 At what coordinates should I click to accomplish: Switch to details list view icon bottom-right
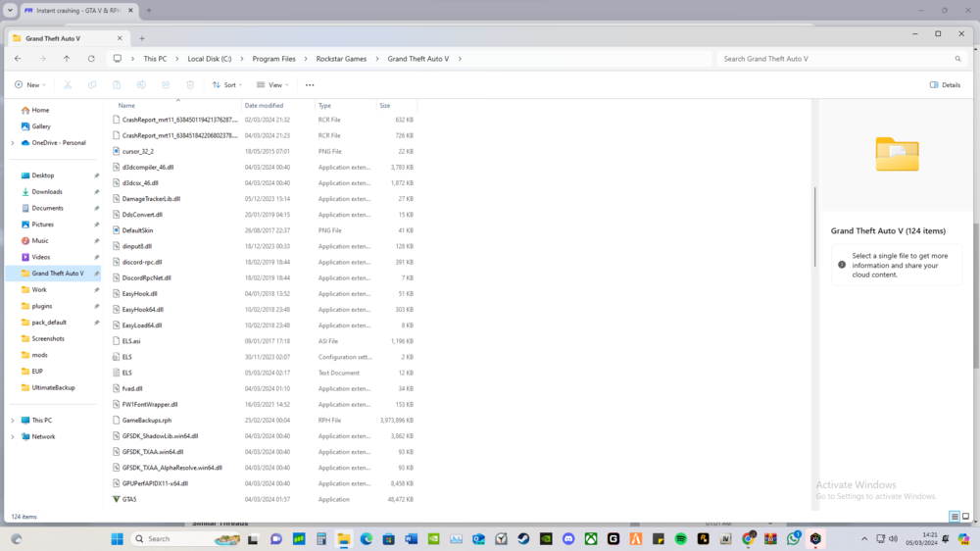[x=955, y=517]
